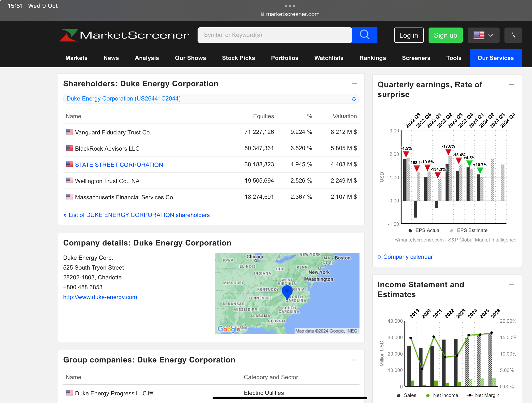The height and width of the screenshot is (403, 532).
Task: Click Duke Energy Progress LLC company name
Action: 111,393
